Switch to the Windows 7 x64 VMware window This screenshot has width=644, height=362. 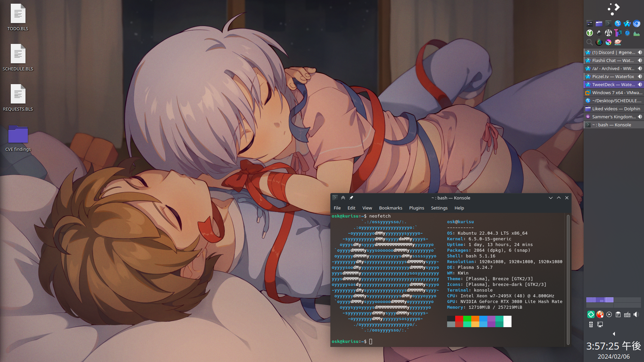pyautogui.click(x=614, y=93)
